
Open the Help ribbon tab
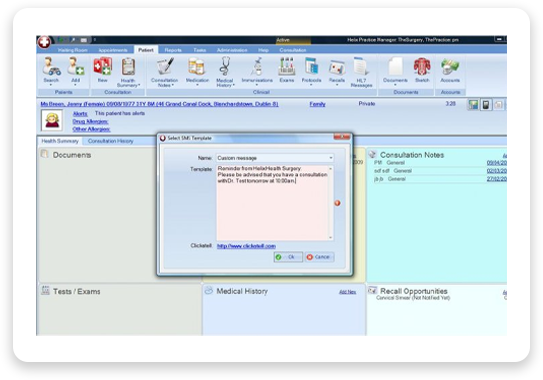tap(263, 50)
